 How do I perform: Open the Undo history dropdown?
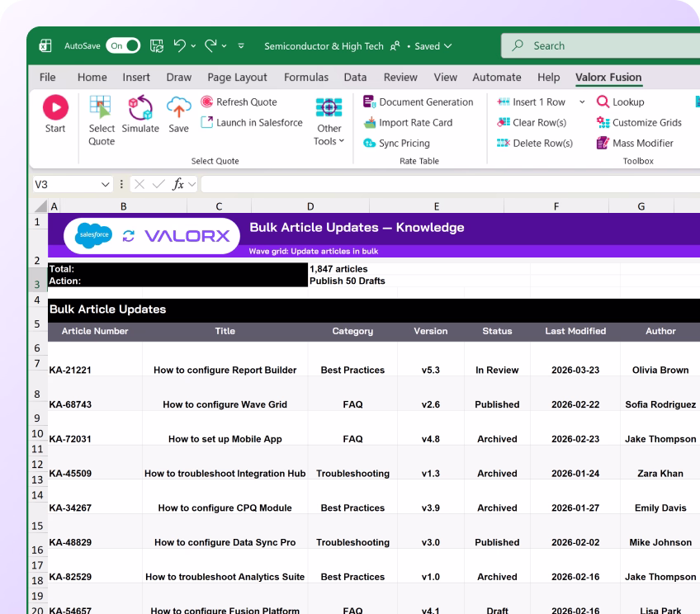tap(193, 46)
